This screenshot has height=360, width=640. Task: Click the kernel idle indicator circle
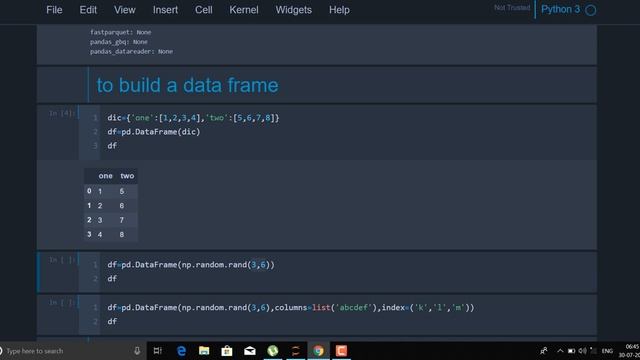tap(591, 10)
